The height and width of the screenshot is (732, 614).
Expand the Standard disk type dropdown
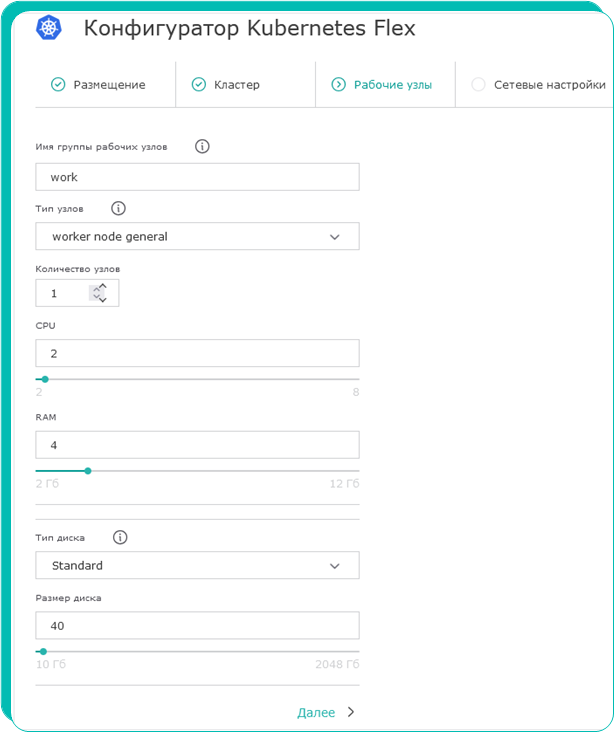pyautogui.click(x=197, y=566)
